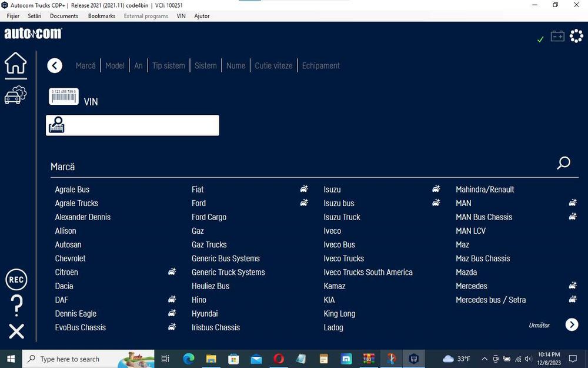Choose Mahindra/Renault brand
This screenshot has height=368, width=588.
[485, 190]
